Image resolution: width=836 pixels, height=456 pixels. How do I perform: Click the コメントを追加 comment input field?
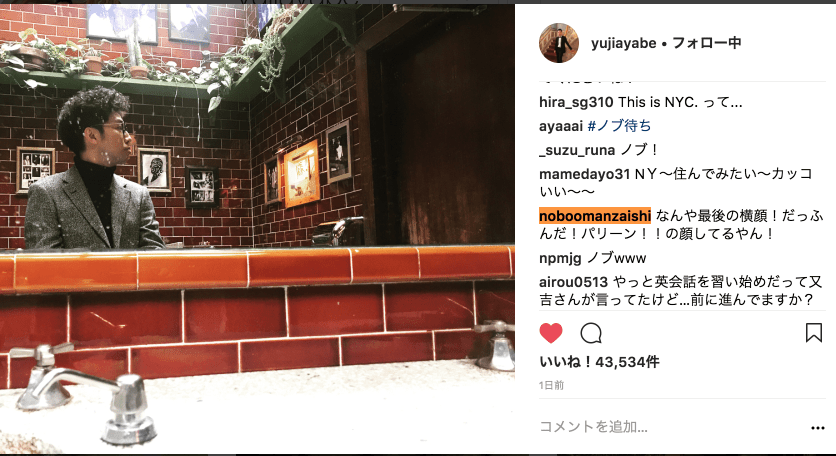tap(671, 426)
